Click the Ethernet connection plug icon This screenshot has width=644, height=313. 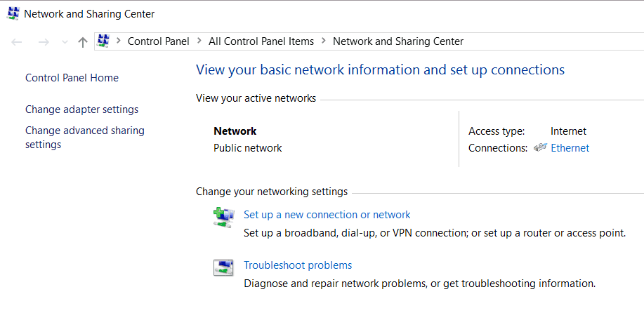coord(540,148)
